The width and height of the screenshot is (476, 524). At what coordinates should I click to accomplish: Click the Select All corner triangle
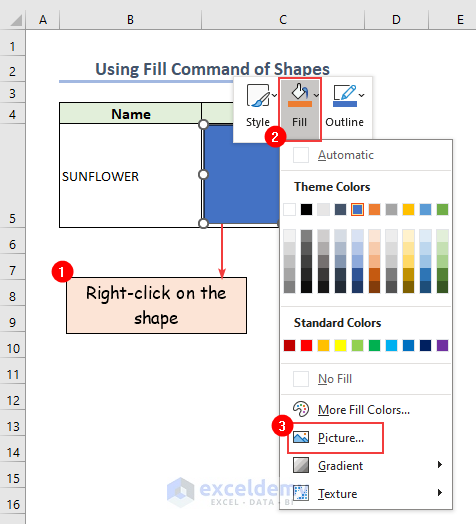[x=16, y=20]
